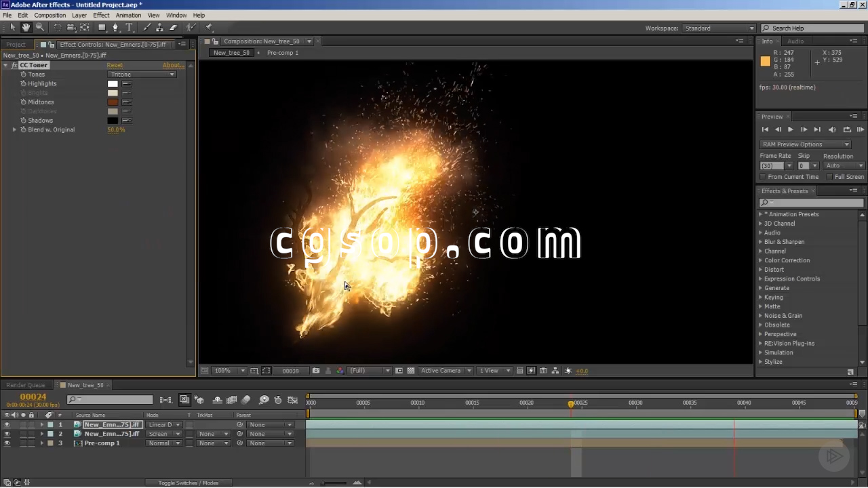The width and height of the screenshot is (868, 488).
Task: Enable the Draft 3D timeline button
Action: click(x=199, y=400)
